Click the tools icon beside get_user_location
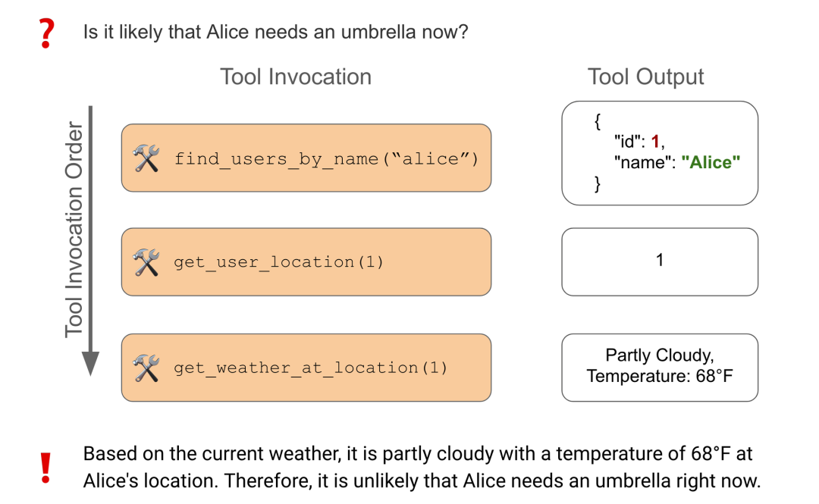819x504 pixels. coord(146,262)
